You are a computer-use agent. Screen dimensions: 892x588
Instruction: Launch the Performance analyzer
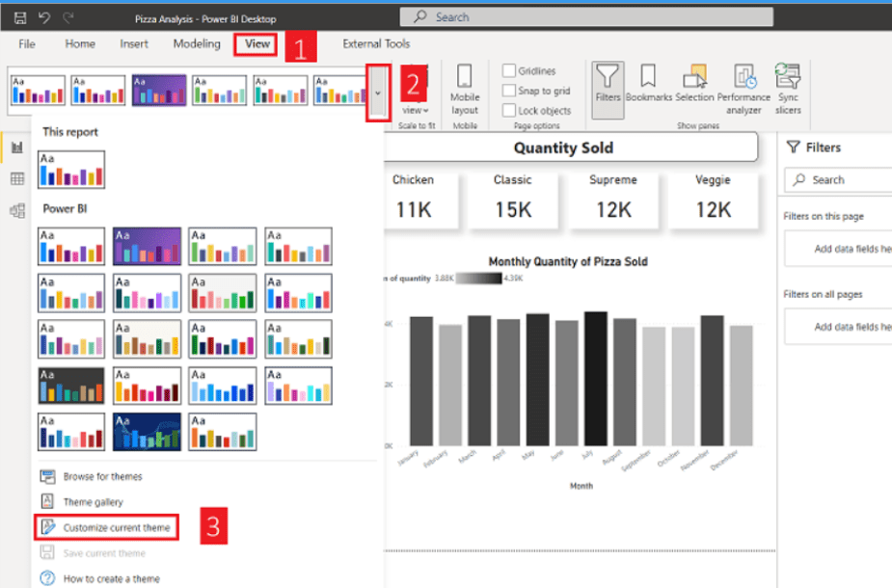[743, 87]
